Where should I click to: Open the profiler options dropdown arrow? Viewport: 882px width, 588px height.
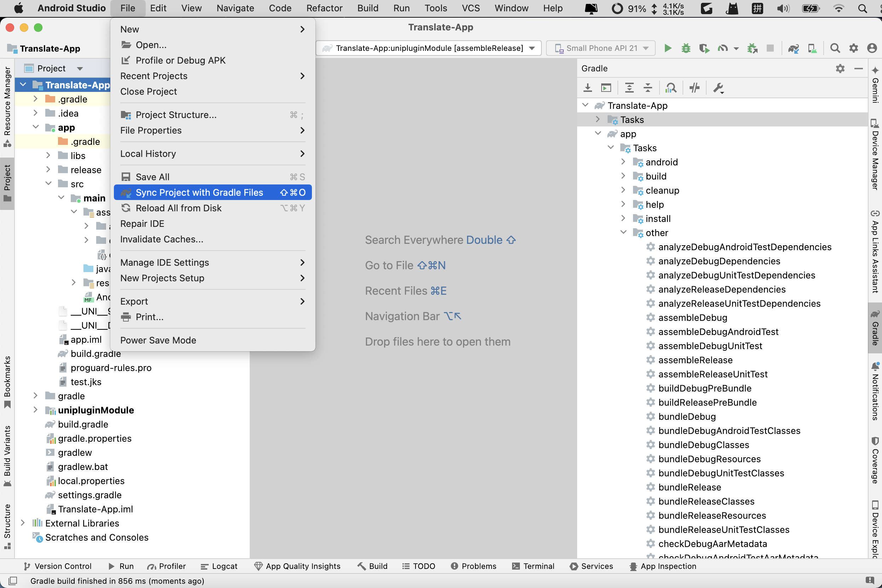coord(736,49)
